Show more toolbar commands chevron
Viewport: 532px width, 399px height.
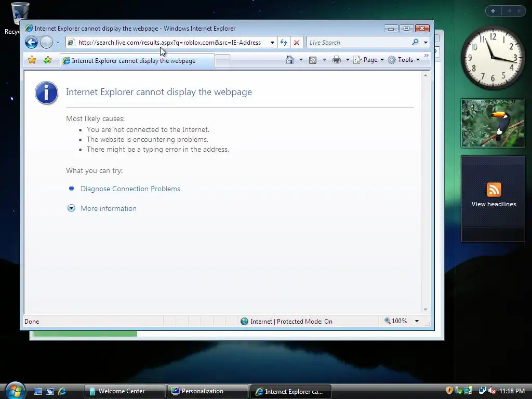[426, 56]
